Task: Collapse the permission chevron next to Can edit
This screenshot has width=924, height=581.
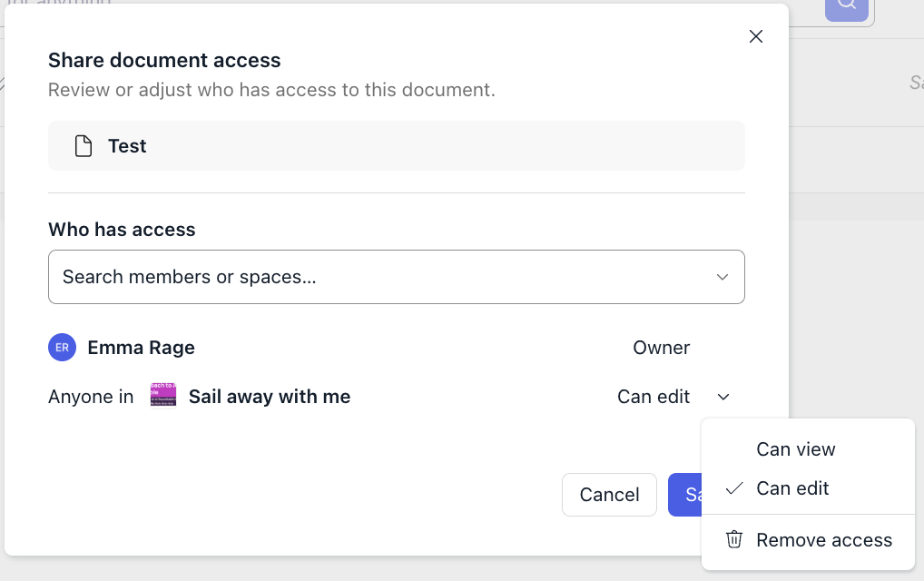Action: (x=723, y=397)
